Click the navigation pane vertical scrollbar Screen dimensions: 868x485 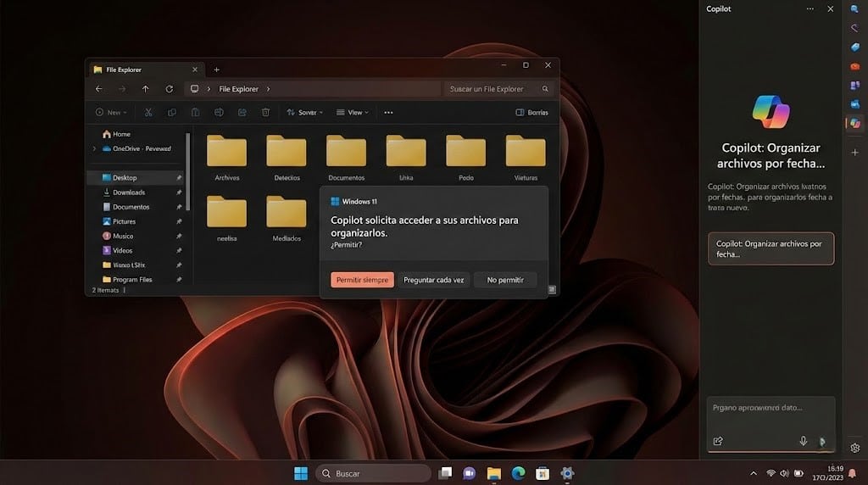(188, 171)
